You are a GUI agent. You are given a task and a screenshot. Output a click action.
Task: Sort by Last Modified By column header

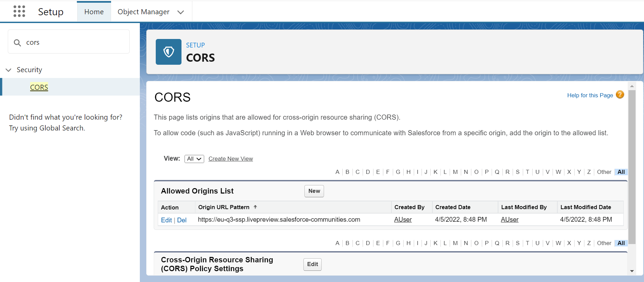pos(524,207)
